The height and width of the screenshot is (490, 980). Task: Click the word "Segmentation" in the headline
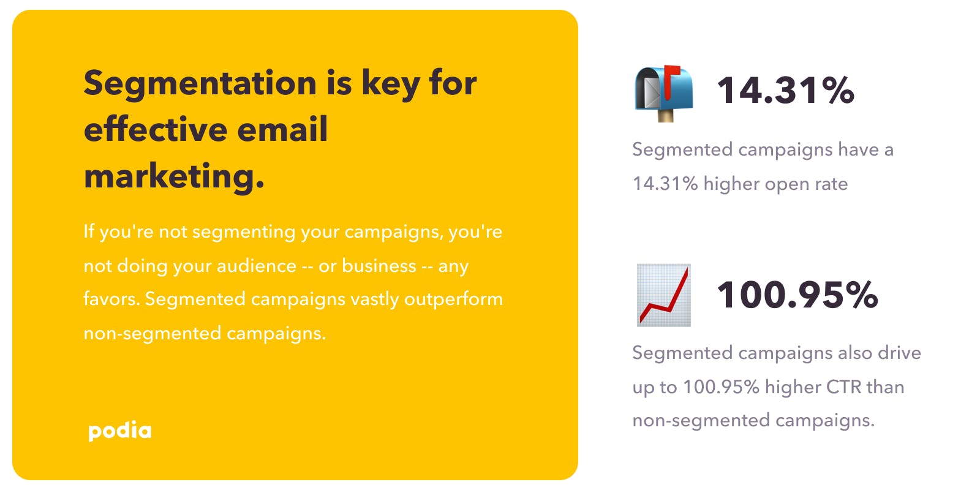[x=200, y=83]
